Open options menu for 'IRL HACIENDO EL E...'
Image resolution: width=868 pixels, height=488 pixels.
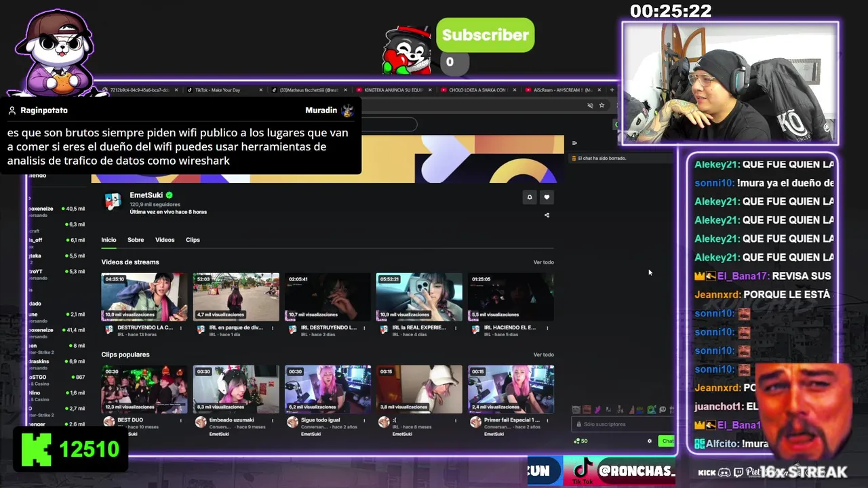pyautogui.click(x=547, y=328)
